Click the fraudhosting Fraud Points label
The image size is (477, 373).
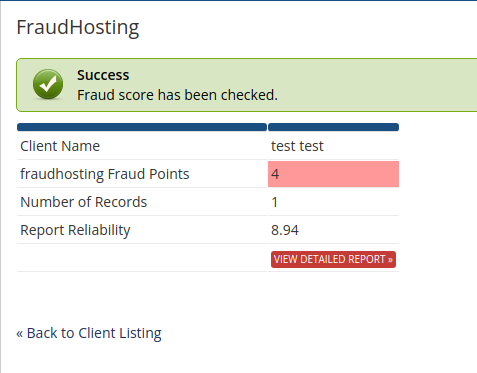(105, 174)
